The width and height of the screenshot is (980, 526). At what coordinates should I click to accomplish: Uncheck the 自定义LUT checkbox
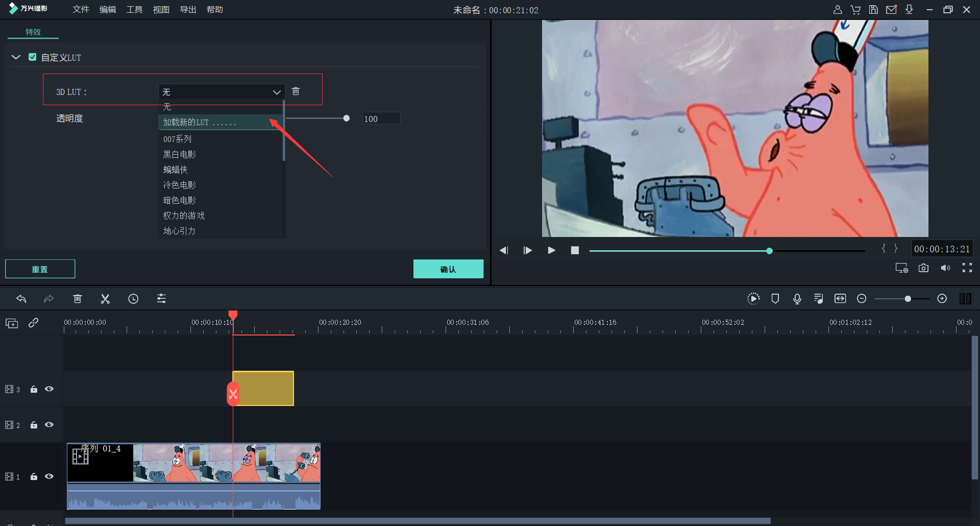[x=33, y=57]
